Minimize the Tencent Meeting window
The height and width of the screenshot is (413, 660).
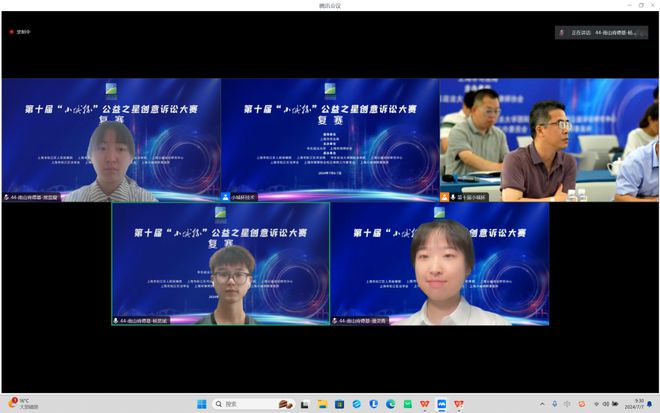(x=630, y=5)
